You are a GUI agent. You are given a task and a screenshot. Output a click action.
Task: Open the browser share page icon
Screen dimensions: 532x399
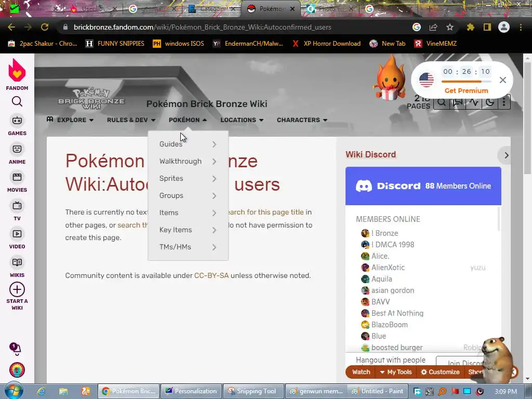[433, 27]
